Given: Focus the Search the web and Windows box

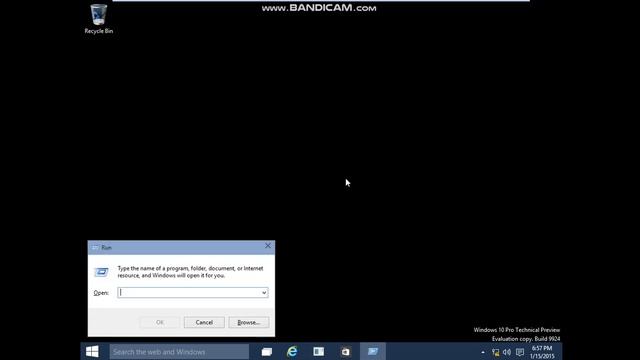Looking at the screenshot, I should coord(179,351).
